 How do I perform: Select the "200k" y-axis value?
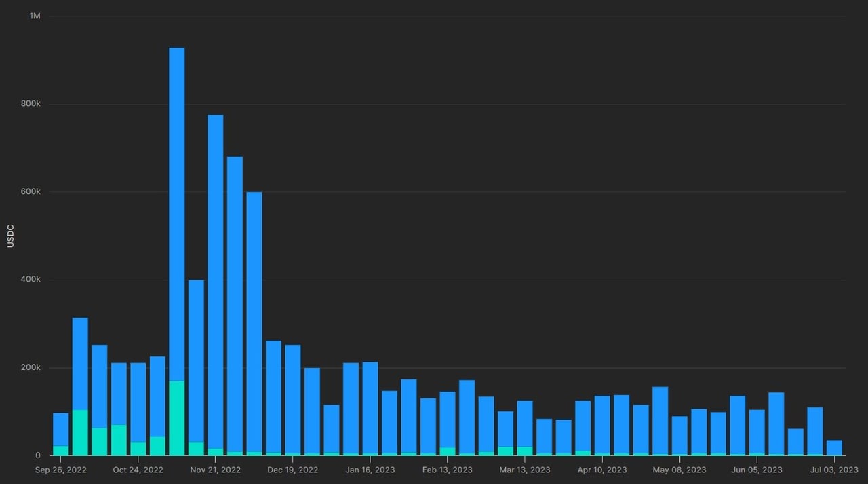click(x=31, y=367)
